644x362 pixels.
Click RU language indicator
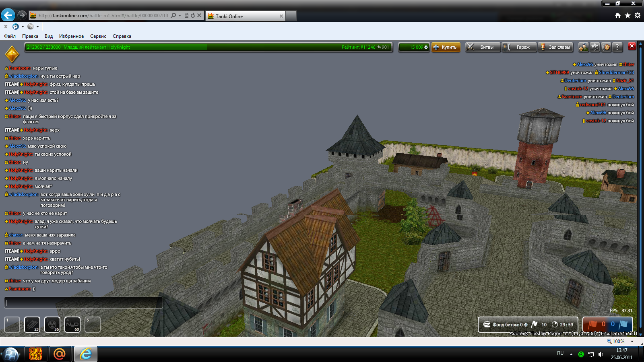560,353
